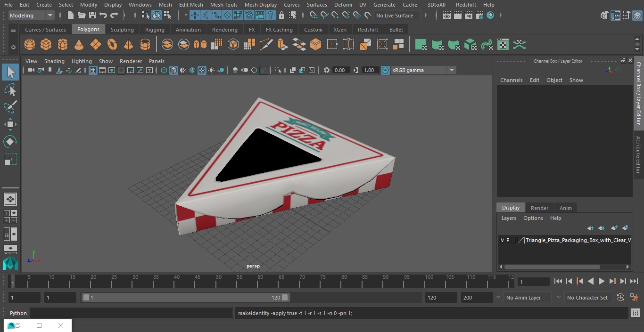644x332 pixels.
Task: Open the Auto Keyframe character icon
Action: coord(634,298)
